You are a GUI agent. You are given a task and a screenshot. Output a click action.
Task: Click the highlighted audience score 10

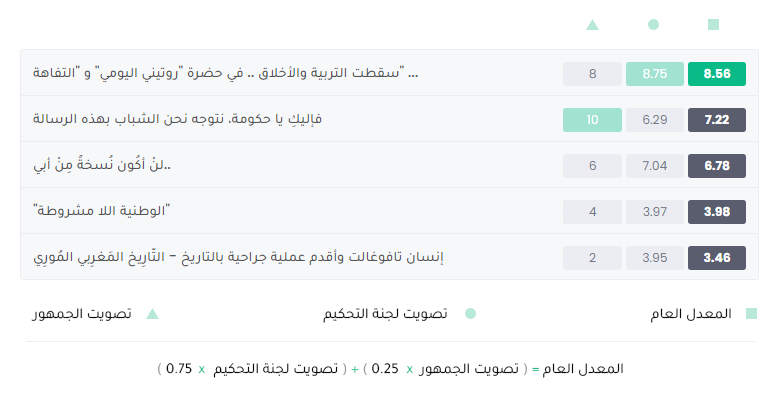(x=592, y=119)
